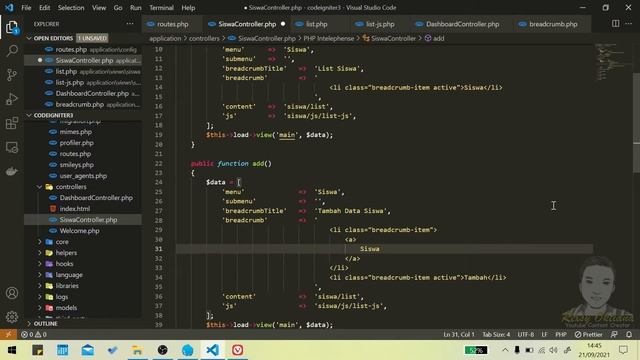This screenshot has width=640, height=360.
Task: Open File Explorer taskbar icon
Action: (138, 350)
